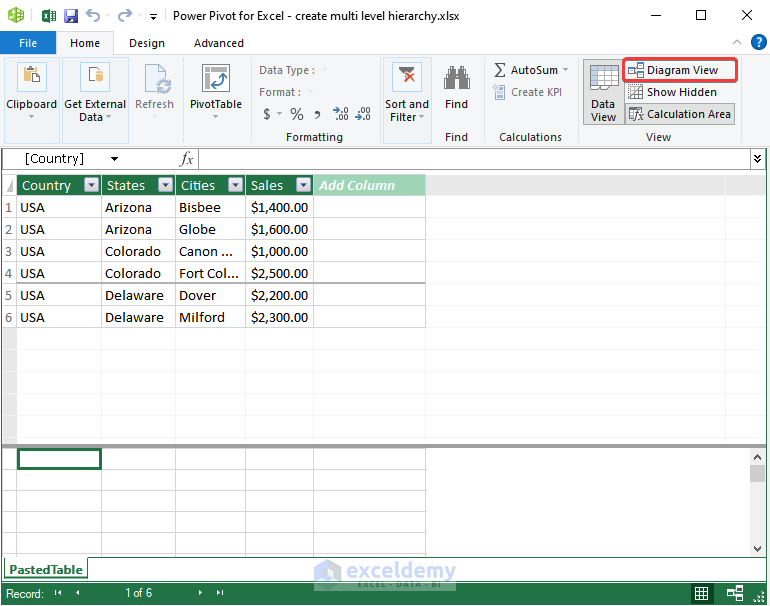This screenshot has width=770, height=606.
Task: Select the $2,500.00 sales cell
Action: click(x=279, y=274)
